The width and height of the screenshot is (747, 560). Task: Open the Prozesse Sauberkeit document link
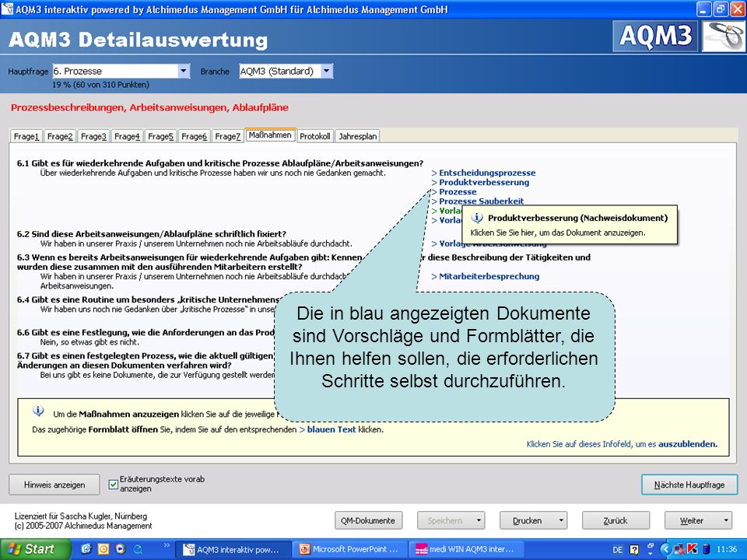[477, 201]
